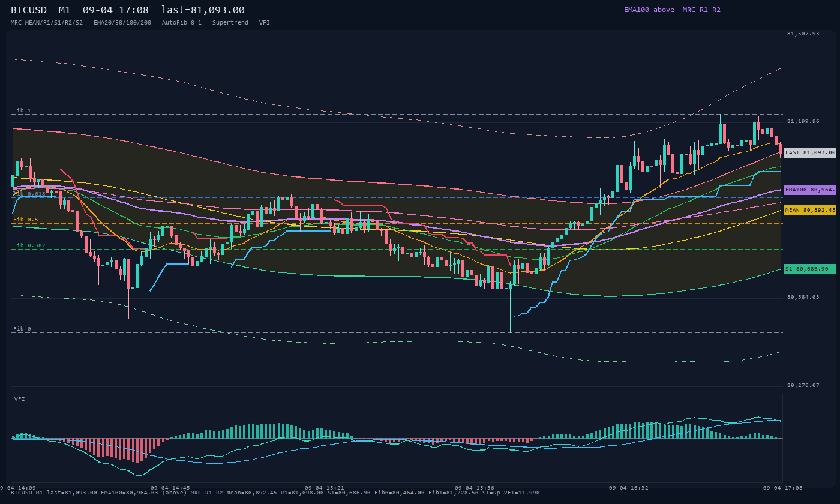This screenshot has height=504, width=840.
Task: Click the 09-04 17:08 header timestamp
Action: coord(116,10)
